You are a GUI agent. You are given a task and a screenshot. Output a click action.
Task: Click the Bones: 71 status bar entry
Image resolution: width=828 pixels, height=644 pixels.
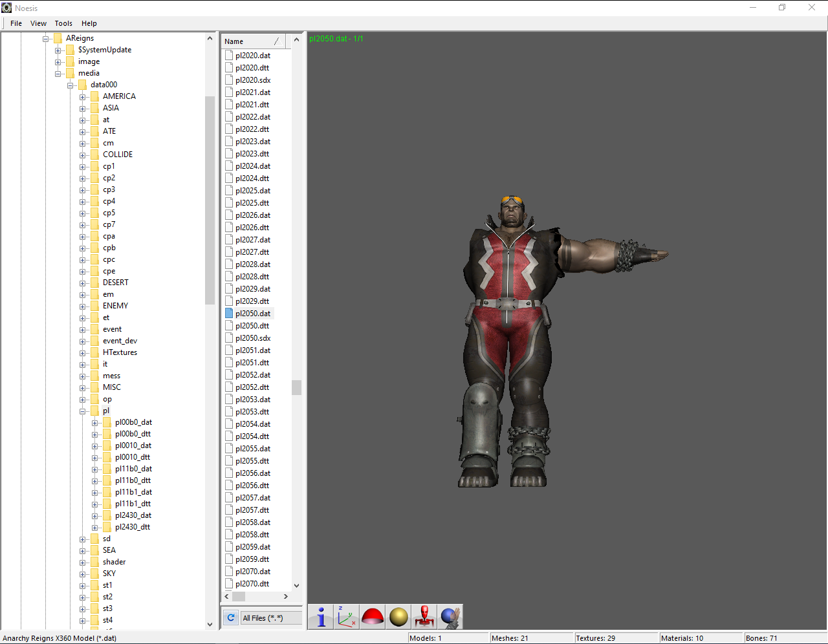[761, 638]
